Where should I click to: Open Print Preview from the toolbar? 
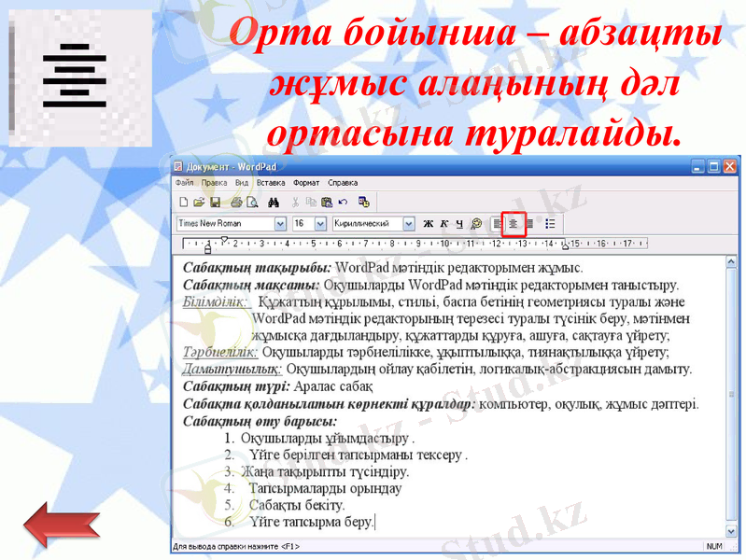tap(252, 203)
